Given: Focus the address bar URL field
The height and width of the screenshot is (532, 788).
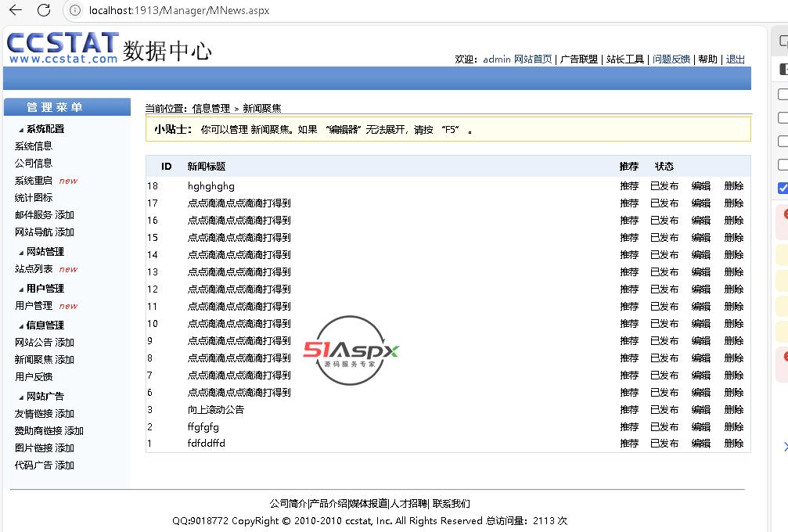Looking at the screenshot, I should point(179,10).
